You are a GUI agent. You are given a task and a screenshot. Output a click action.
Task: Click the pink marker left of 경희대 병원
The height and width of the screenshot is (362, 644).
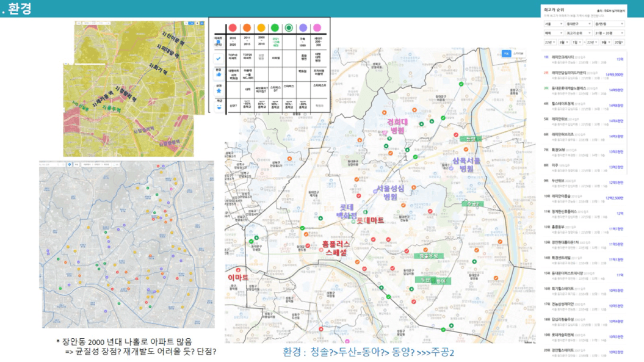click(385, 132)
